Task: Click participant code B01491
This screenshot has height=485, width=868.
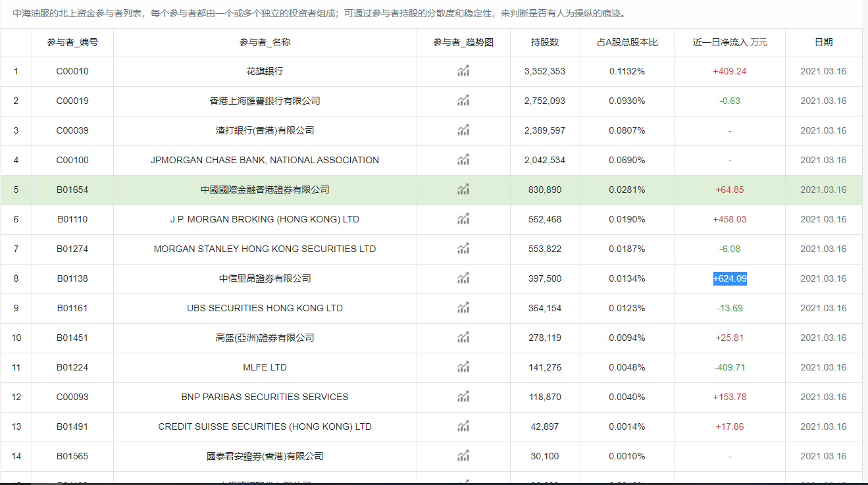Action: [72, 426]
